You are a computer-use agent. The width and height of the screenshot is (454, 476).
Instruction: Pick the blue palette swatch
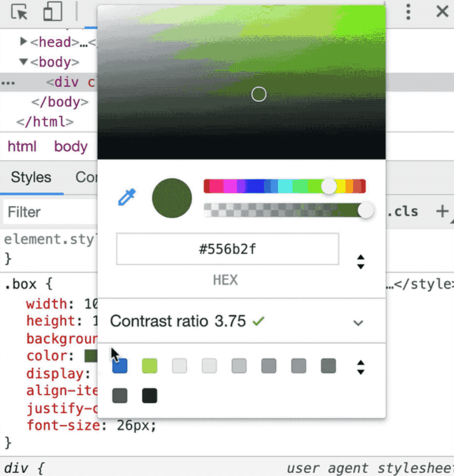coord(120,366)
